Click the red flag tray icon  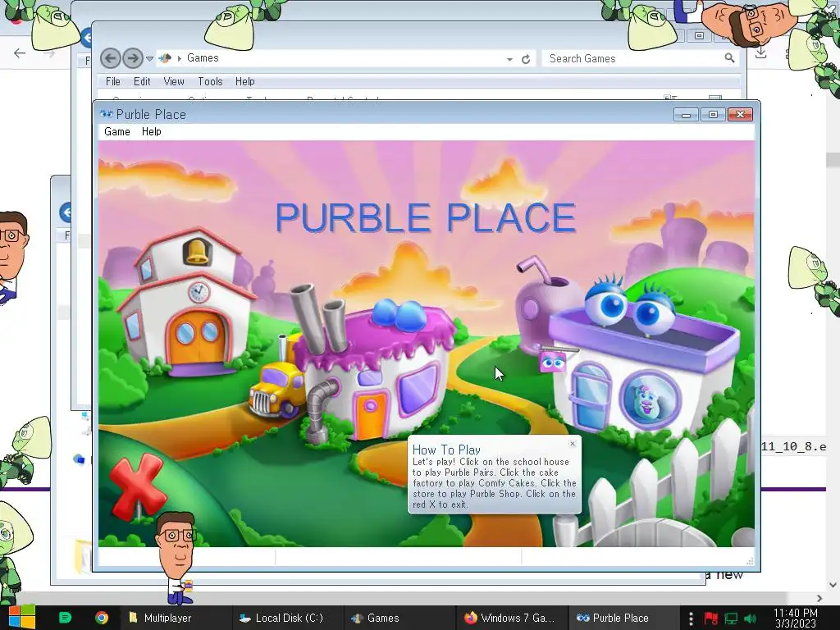[x=711, y=619]
